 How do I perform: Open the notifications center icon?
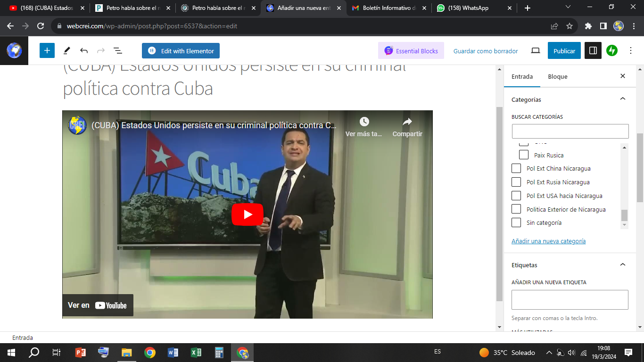tap(628, 352)
